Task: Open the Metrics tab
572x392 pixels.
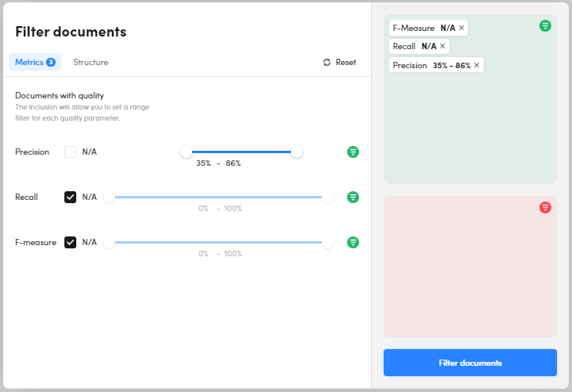Action: click(x=34, y=62)
